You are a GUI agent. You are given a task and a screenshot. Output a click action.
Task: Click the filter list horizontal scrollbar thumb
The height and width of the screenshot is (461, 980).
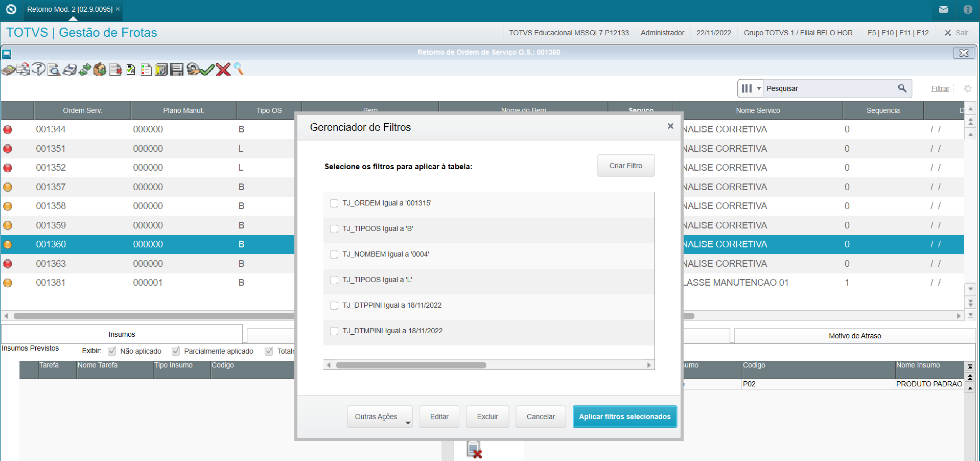click(411, 365)
